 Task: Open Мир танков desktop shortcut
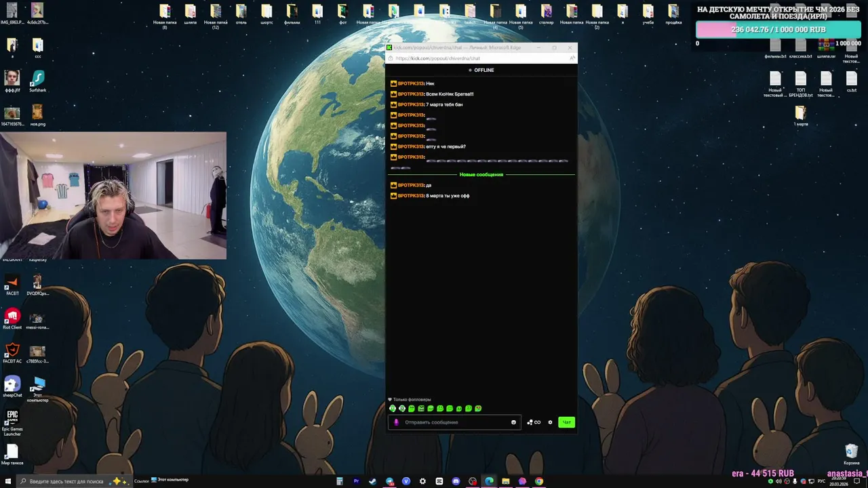(x=12, y=454)
